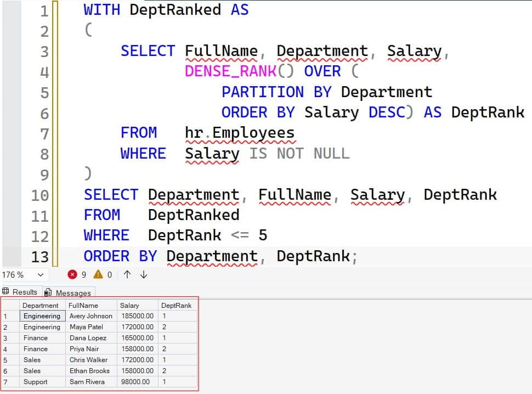Click the 172000.00 salary of Maya Patel
The height and width of the screenshot is (394, 532).
[x=138, y=327]
